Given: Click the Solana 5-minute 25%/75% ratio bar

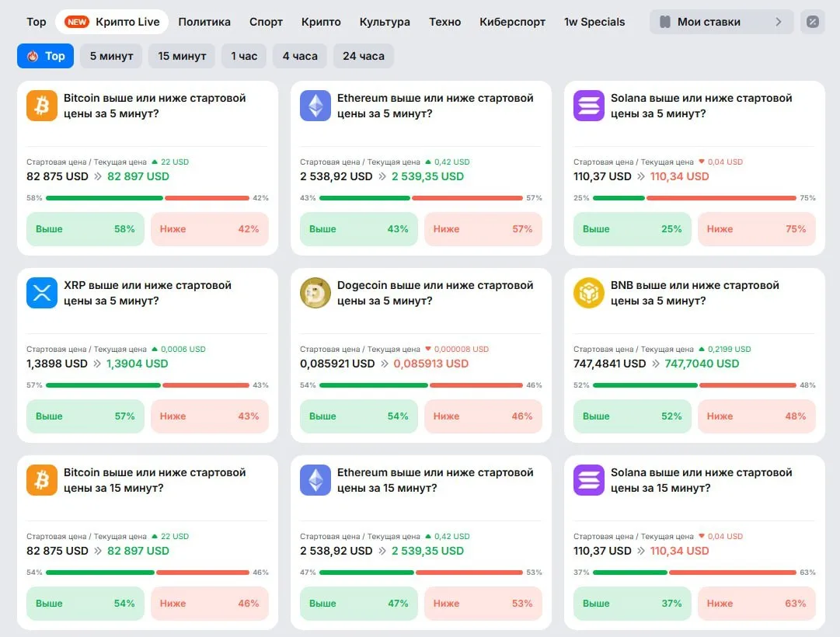Looking at the screenshot, I should pyautogui.click(x=694, y=198).
